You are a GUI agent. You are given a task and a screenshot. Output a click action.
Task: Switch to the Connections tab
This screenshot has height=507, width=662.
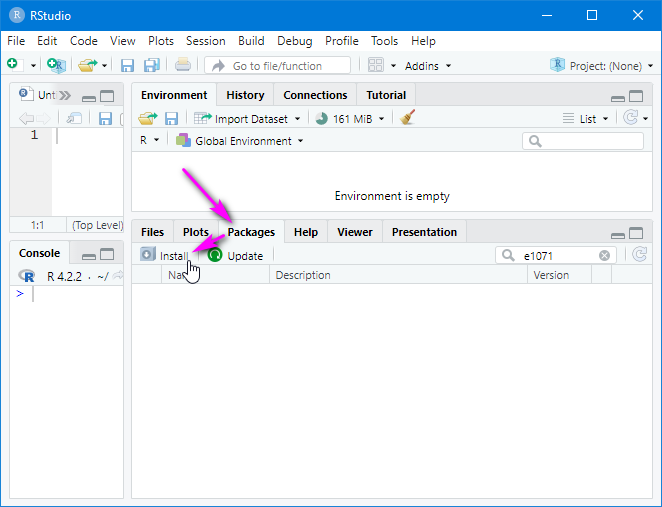[315, 95]
